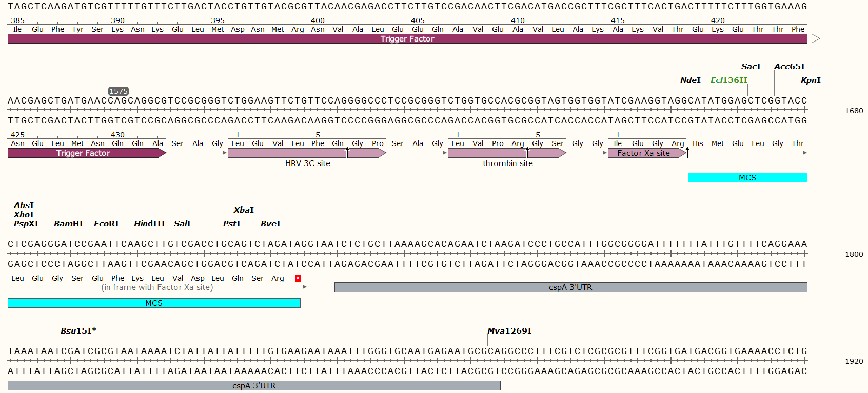This screenshot has height=393, width=868.
Task: Click the Mva1269I restriction site label
Action: (509, 331)
